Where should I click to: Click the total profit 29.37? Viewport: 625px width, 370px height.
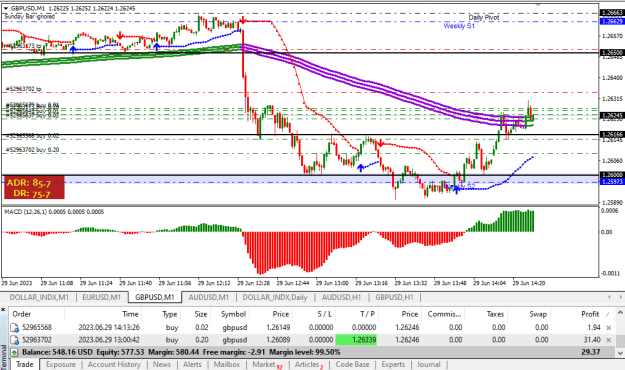click(x=592, y=352)
